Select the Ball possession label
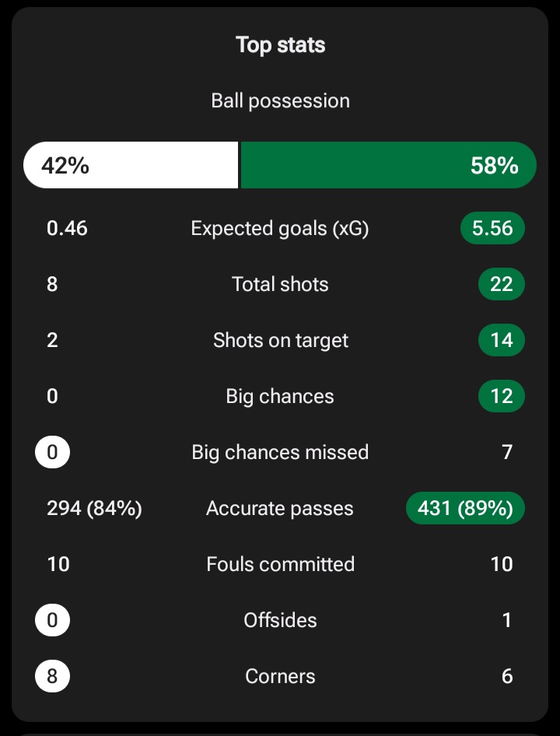The height and width of the screenshot is (736, 560). (x=280, y=101)
